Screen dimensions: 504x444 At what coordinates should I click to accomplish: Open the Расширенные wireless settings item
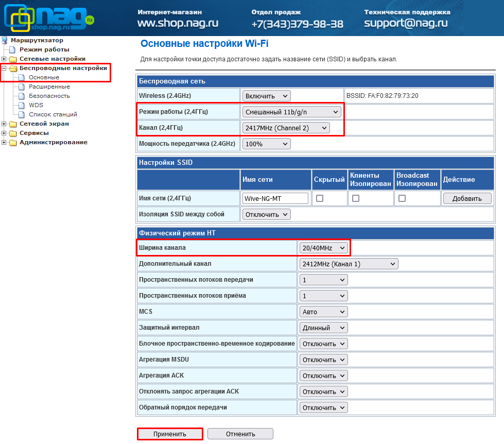[x=49, y=87]
